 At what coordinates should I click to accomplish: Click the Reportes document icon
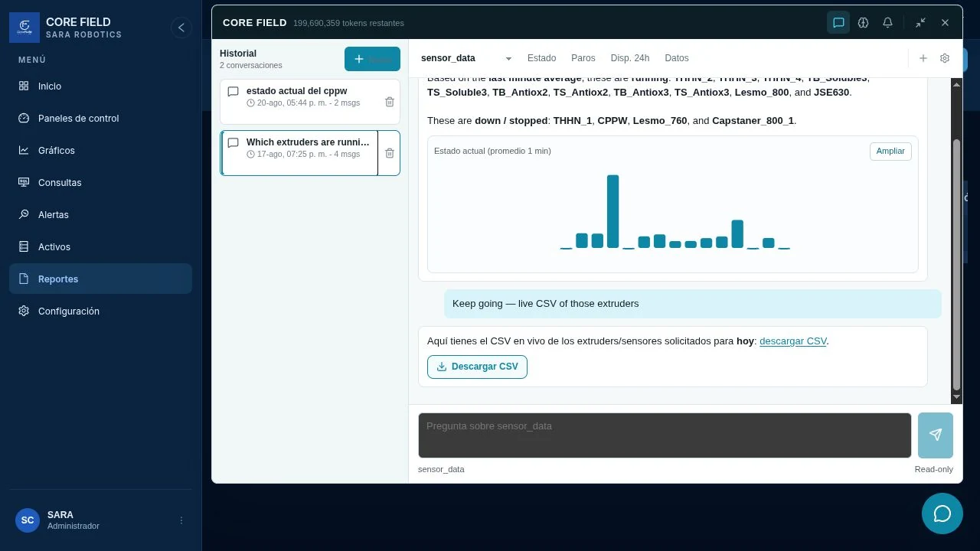(x=24, y=279)
